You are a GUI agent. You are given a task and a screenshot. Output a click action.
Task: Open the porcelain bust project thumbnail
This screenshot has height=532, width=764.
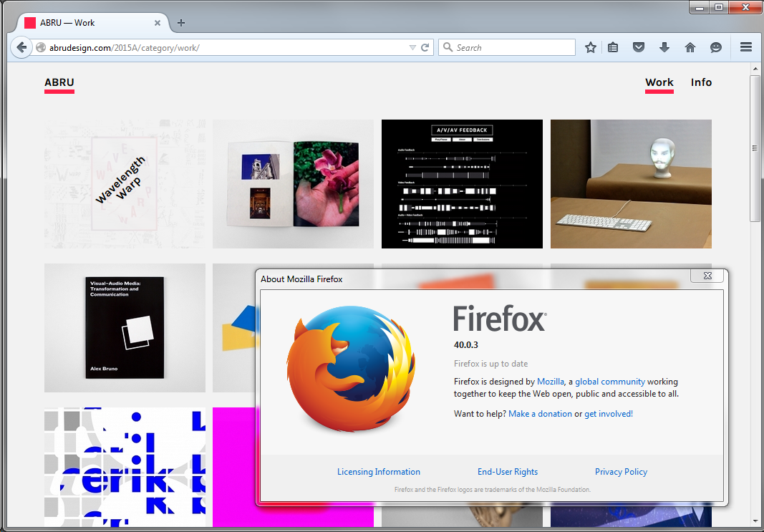click(631, 184)
